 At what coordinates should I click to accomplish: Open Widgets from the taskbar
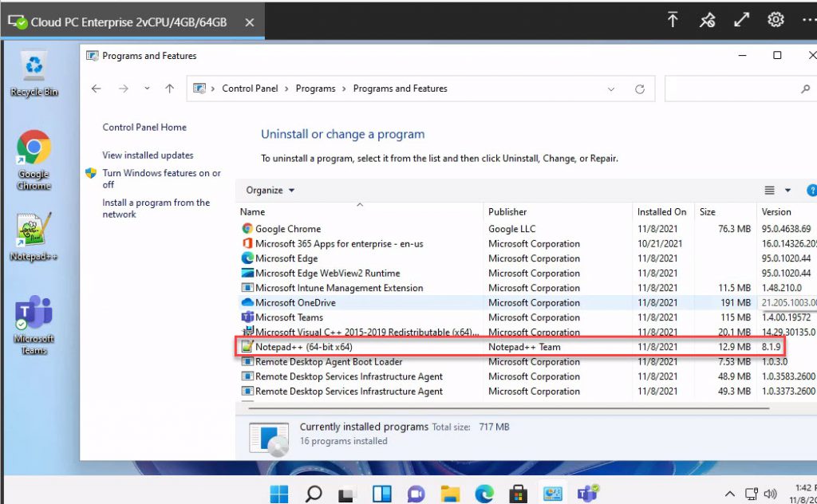(x=381, y=493)
